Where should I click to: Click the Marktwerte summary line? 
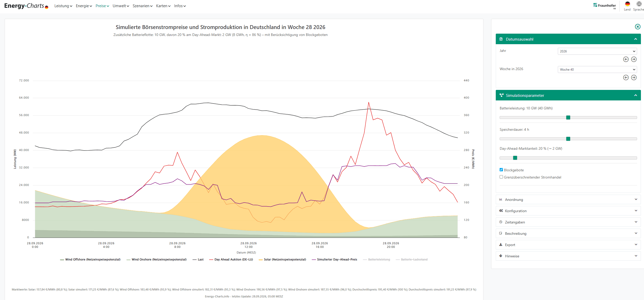point(244,289)
